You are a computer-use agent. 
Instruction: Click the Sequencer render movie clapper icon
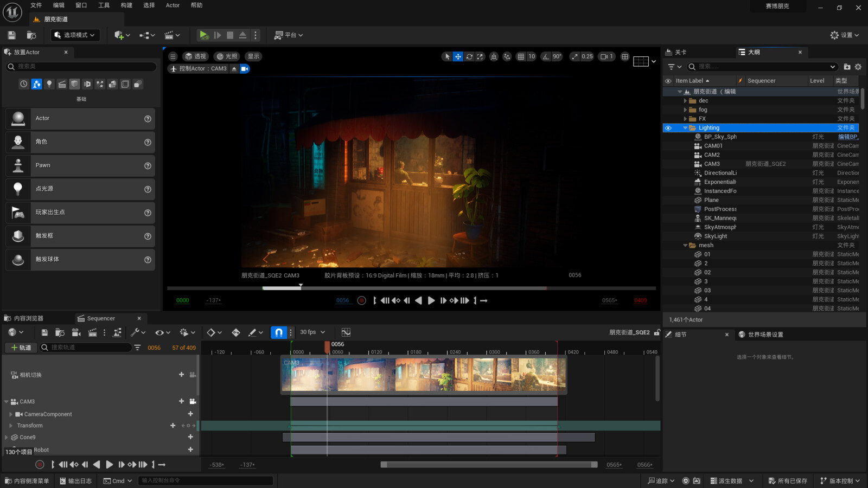(x=92, y=332)
